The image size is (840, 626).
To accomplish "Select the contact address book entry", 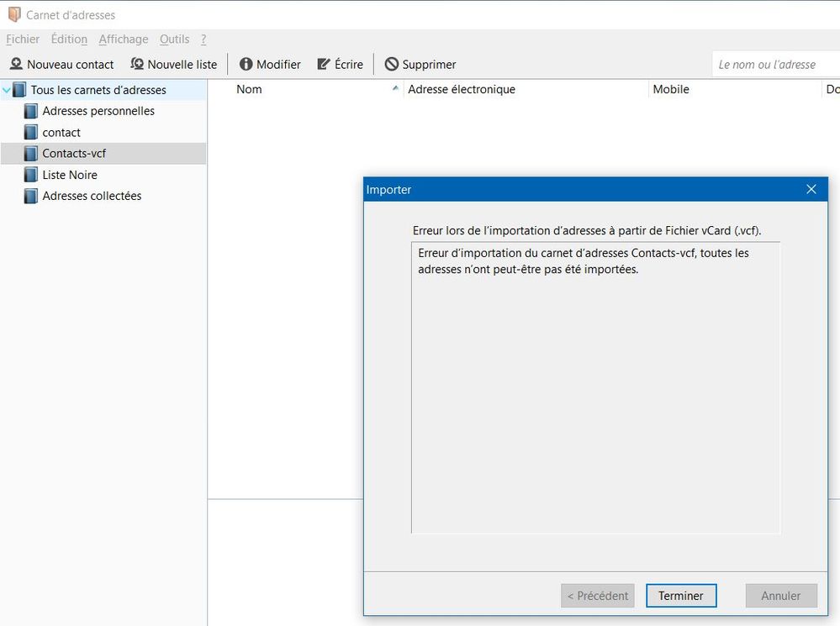I will (61, 133).
